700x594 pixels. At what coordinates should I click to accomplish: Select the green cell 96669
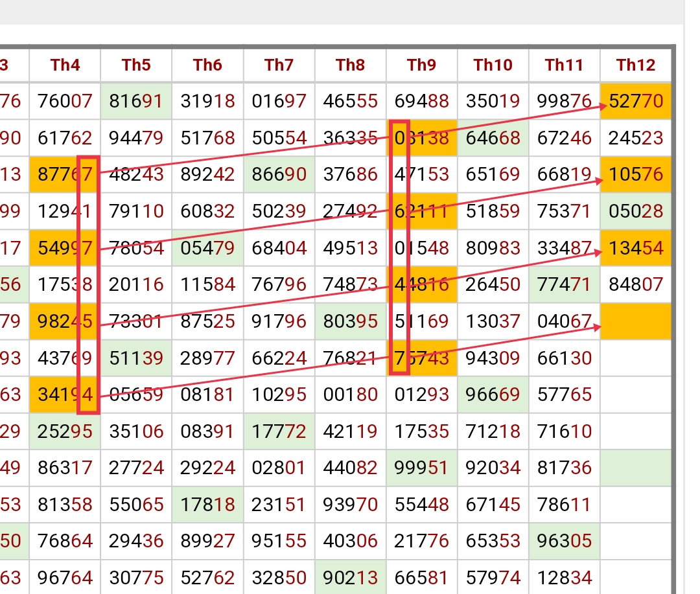494,394
